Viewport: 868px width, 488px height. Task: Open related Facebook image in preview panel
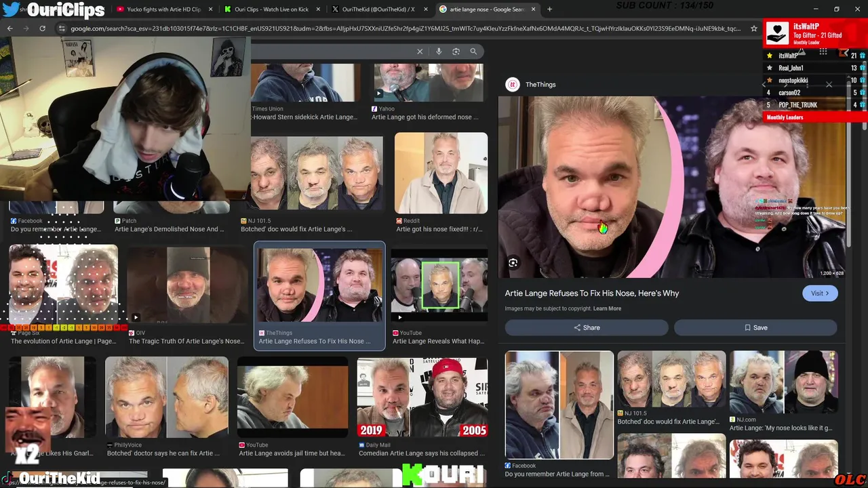pos(559,414)
